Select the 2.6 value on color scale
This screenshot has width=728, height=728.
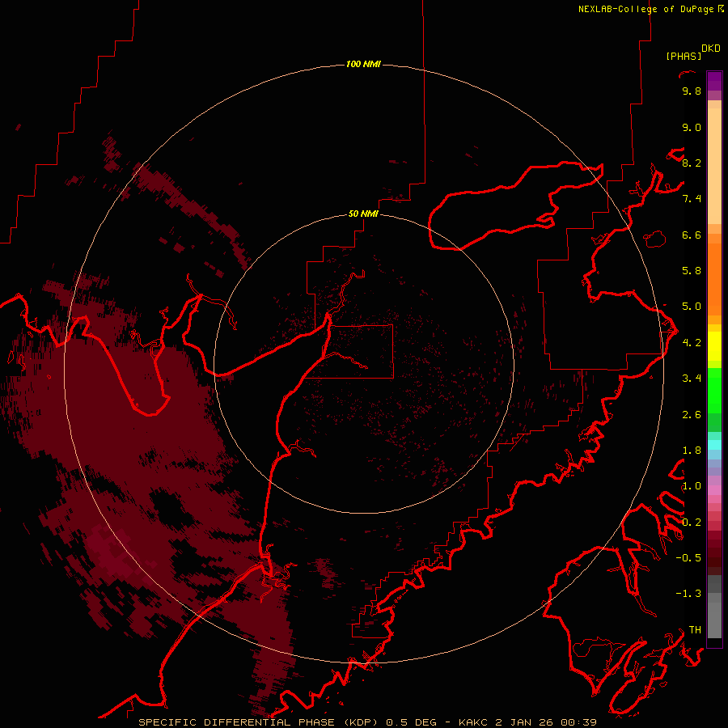coord(692,415)
